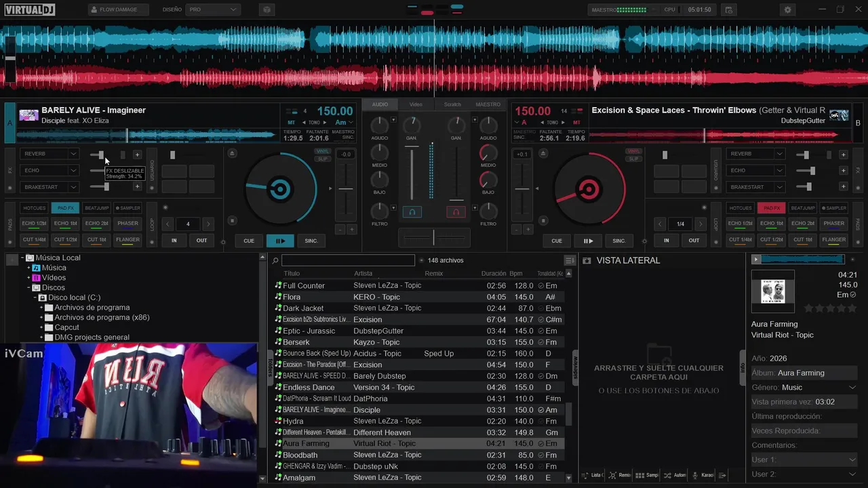Toggle VINYL mode on deck B
Image resolution: width=868 pixels, height=488 pixels.
coord(633,151)
